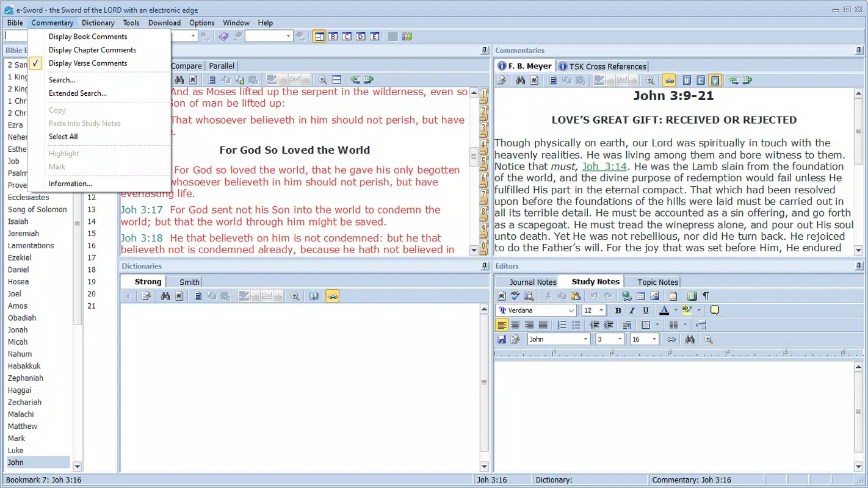
Task: Open the book library icon in the main toolbar
Action: 407,37
